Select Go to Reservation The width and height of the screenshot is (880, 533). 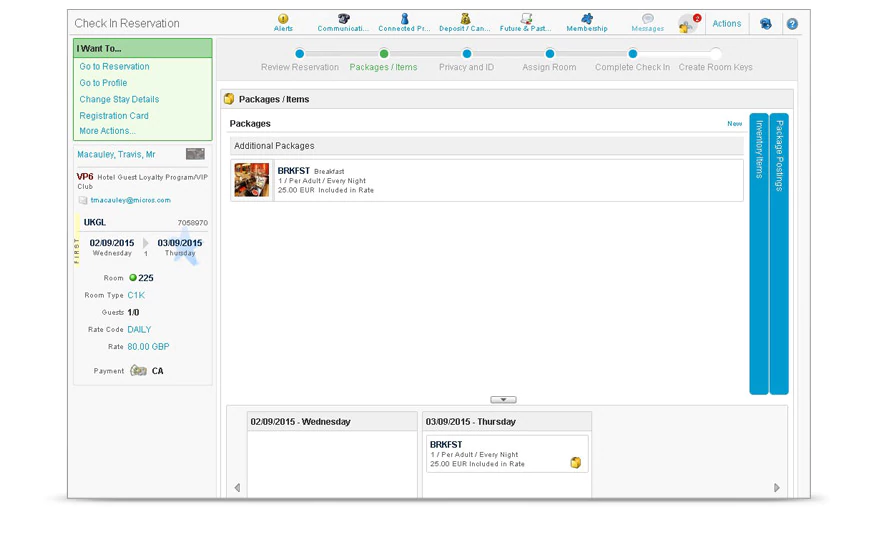pyautogui.click(x=115, y=67)
